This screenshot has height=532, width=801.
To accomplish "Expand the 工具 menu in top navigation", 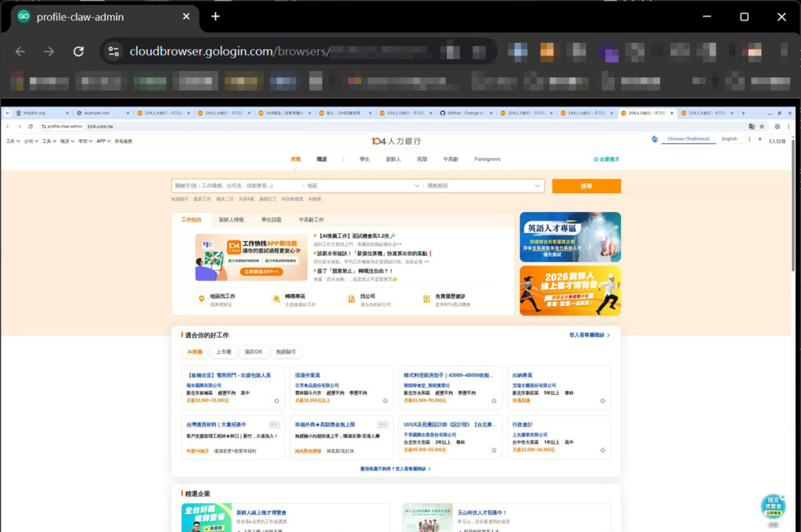I will 49,141.
